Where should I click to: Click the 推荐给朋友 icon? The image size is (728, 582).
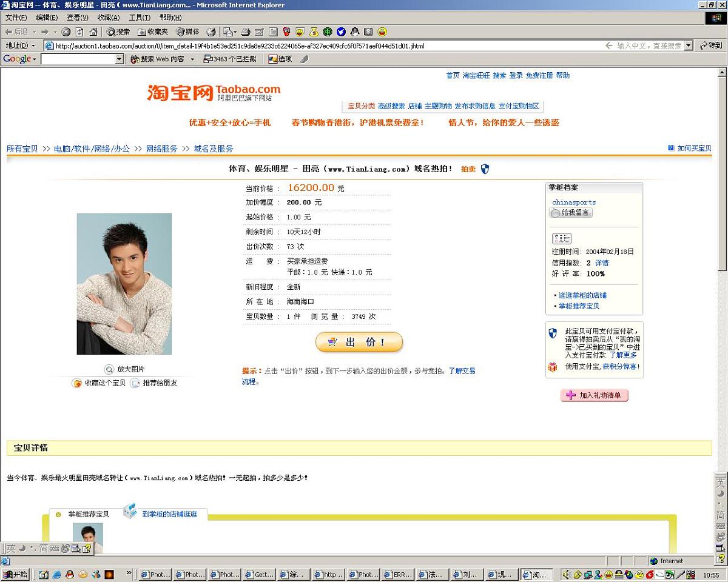click(135, 383)
